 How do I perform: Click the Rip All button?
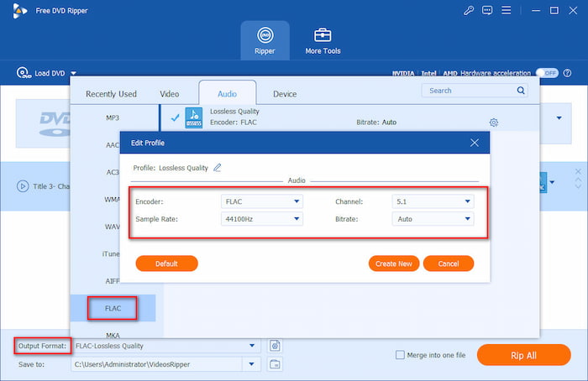tap(524, 355)
